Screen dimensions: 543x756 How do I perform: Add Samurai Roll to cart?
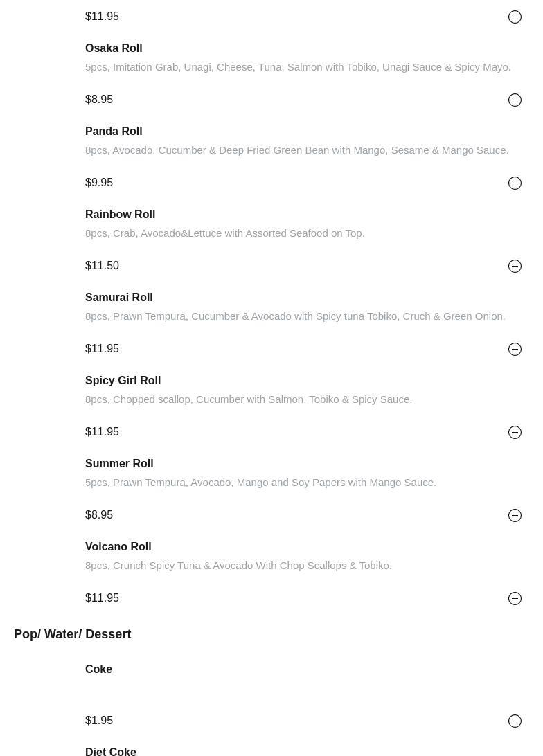[x=515, y=349]
